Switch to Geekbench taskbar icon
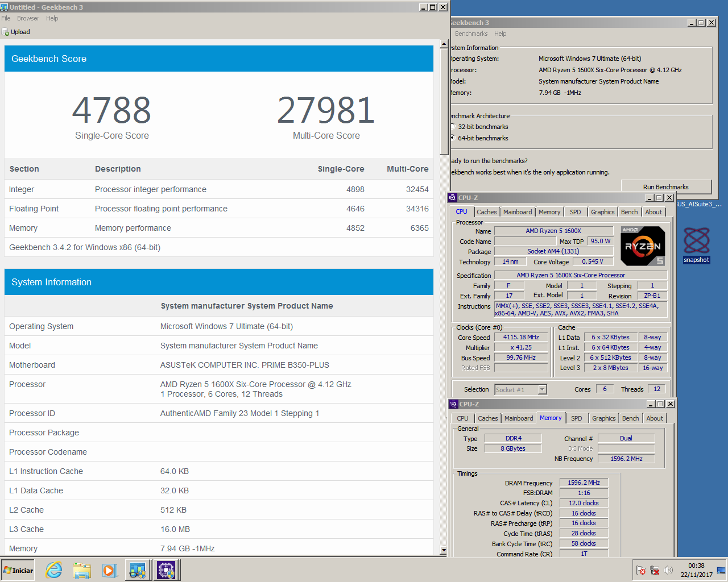The width and height of the screenshot is (728, 582). click(138, 570)
